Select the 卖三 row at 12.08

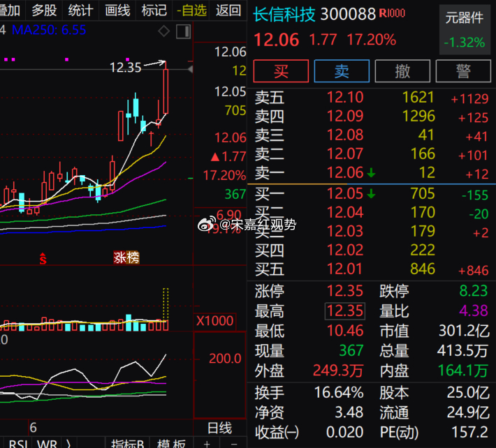click(x=372, y=135)
